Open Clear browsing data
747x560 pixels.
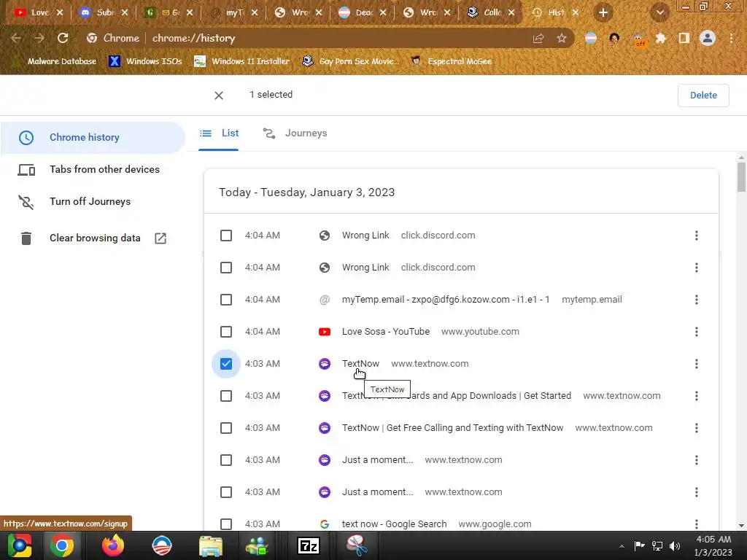click(x=93, y=238)
